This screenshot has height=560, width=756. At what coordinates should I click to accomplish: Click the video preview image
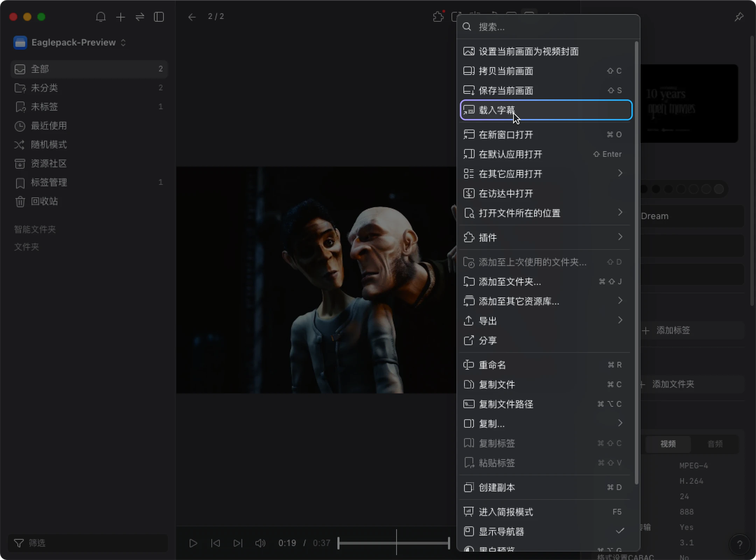coord(316,280)
